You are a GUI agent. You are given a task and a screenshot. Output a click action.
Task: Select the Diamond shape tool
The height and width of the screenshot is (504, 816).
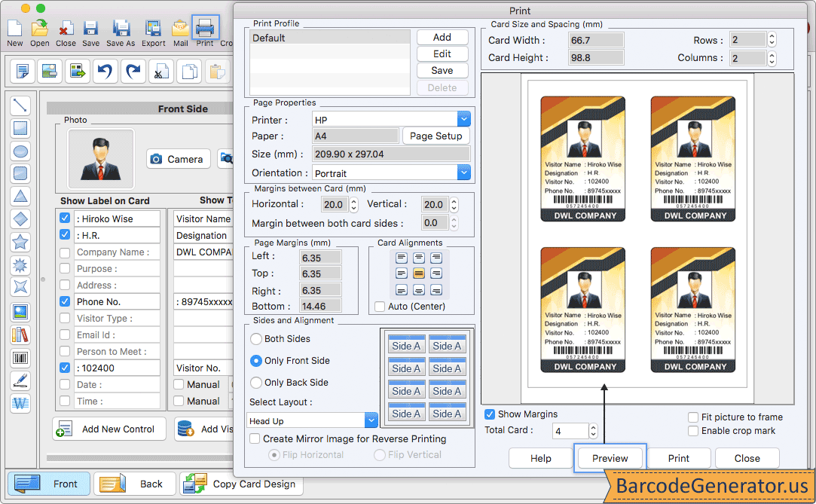(x=20, y=219)
